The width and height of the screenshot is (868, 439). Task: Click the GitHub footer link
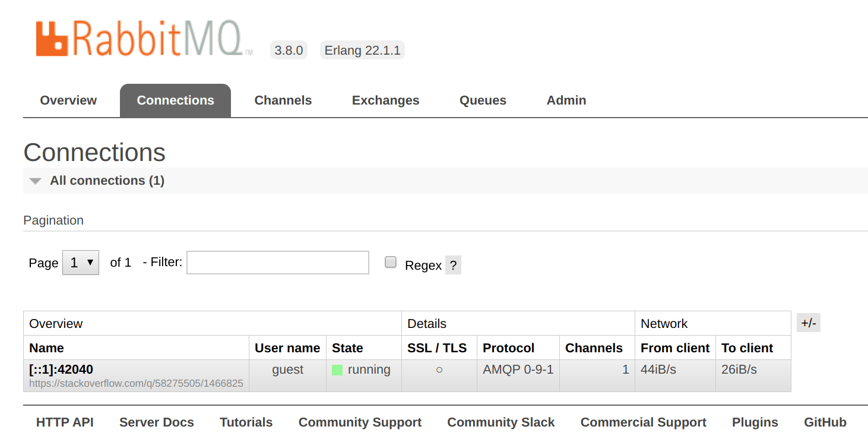825,422
